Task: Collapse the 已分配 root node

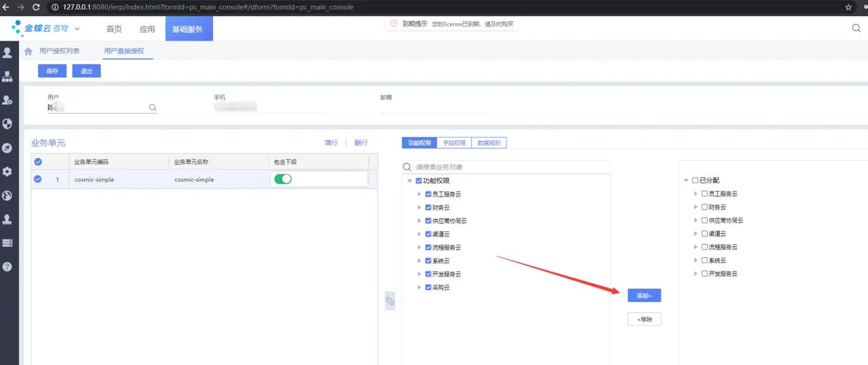Action: point(686,180)
